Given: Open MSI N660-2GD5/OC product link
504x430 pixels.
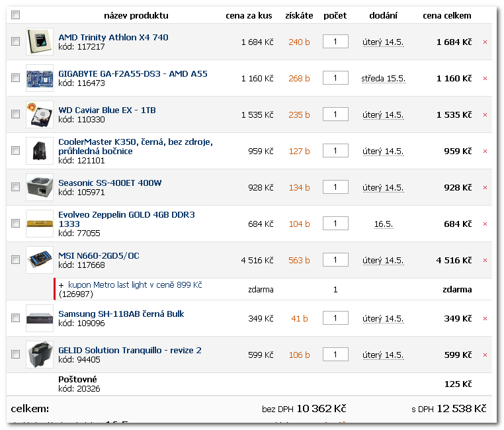Looking at the screenshot, I should click(x=99, y=255).
